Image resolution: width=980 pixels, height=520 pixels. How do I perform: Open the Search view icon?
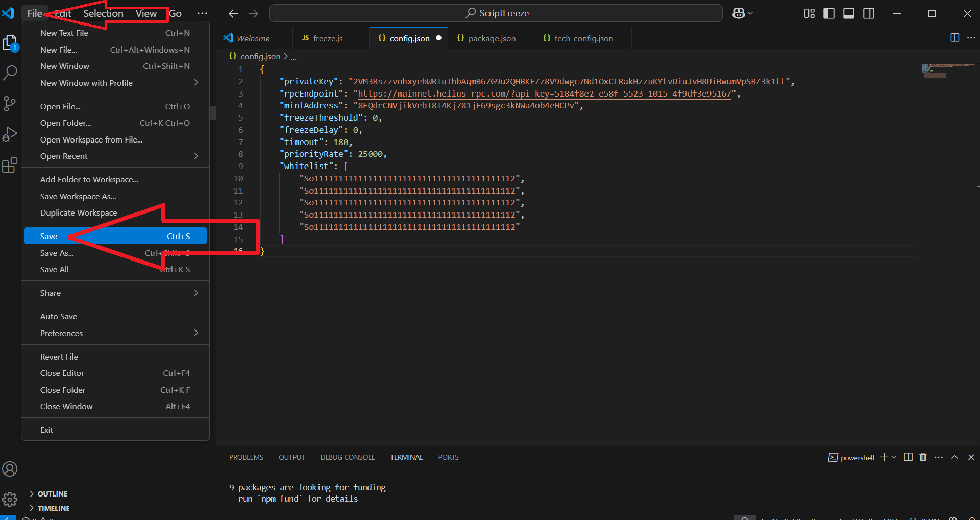click(x=10, y=73)
